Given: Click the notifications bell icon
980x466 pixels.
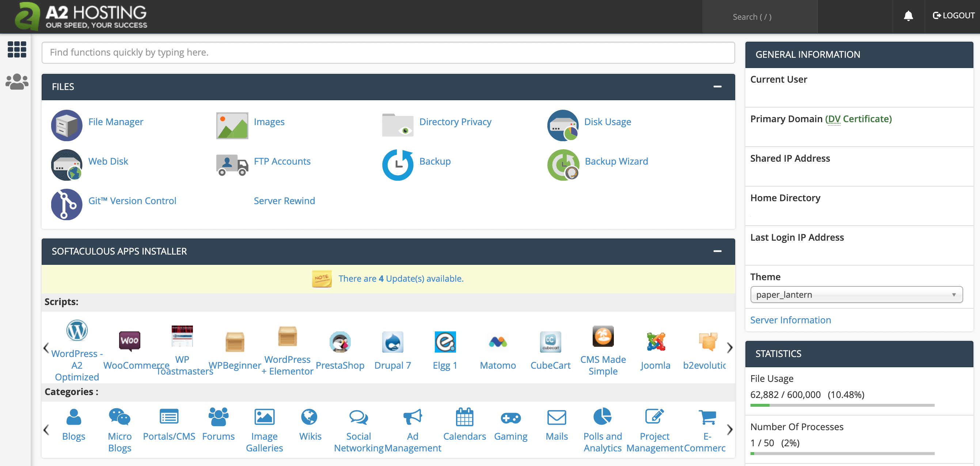Looking at the screenshot, I should 908,16.
